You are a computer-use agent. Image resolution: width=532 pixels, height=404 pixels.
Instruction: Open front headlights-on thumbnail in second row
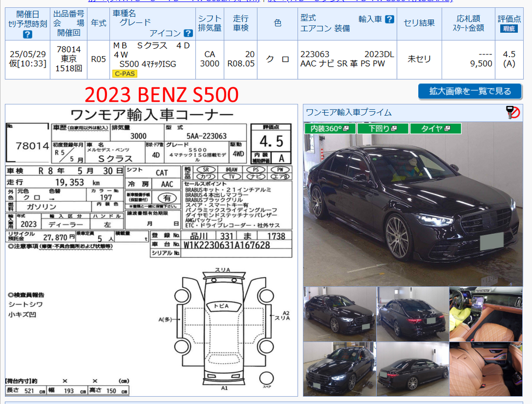point(340,369)
